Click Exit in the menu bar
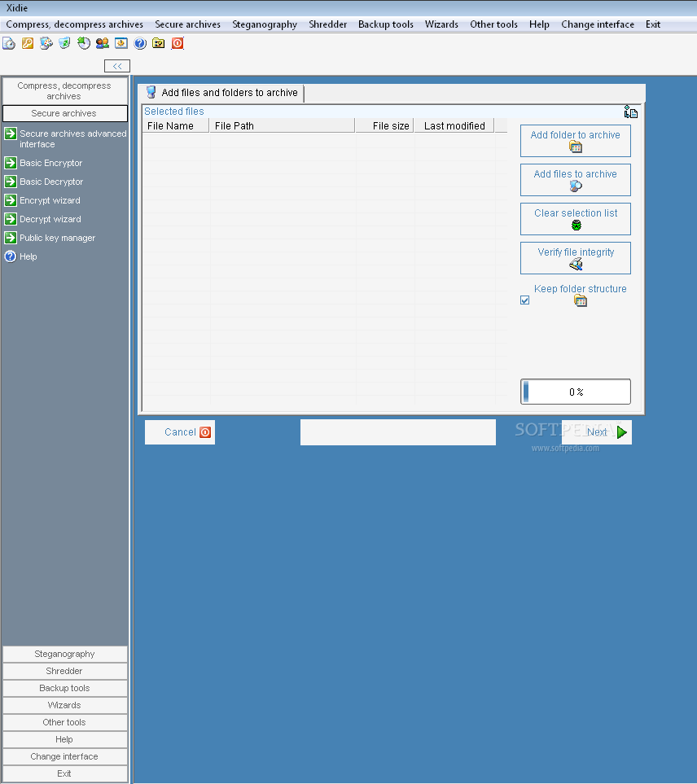The image size is (697, 784). click(652, 24)
